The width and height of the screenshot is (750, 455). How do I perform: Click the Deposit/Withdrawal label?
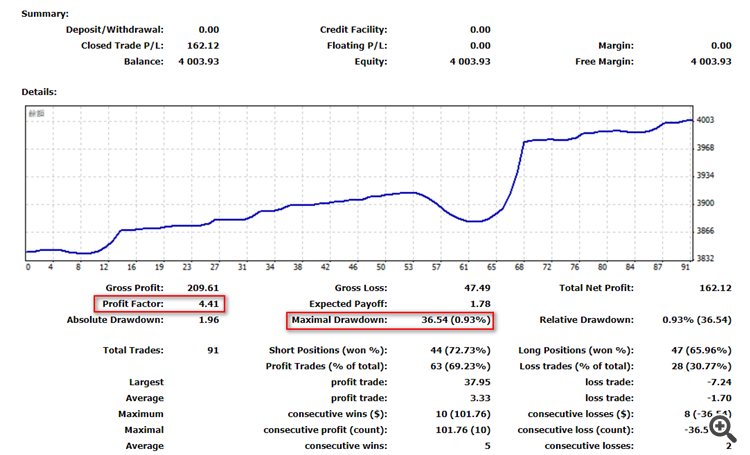pos(115,30)
